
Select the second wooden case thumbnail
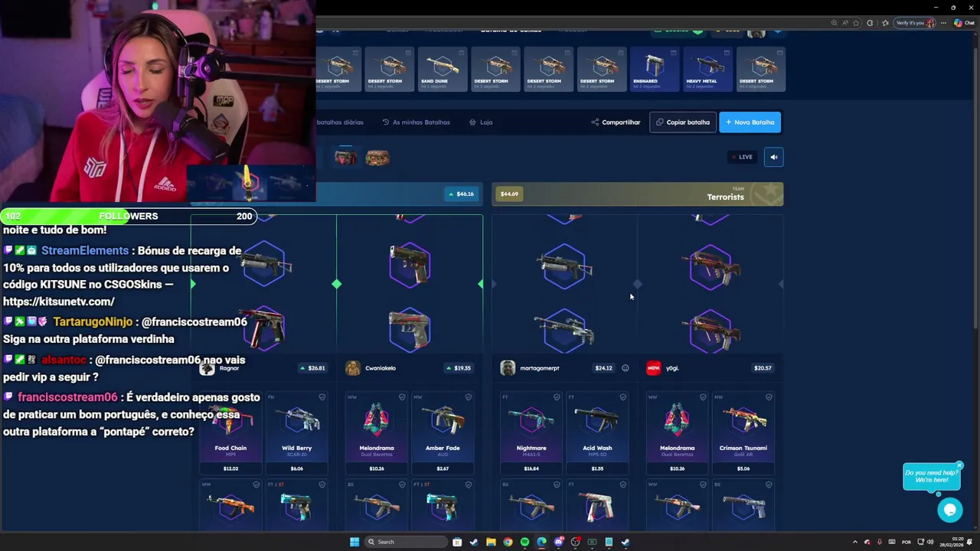point(377,158)
